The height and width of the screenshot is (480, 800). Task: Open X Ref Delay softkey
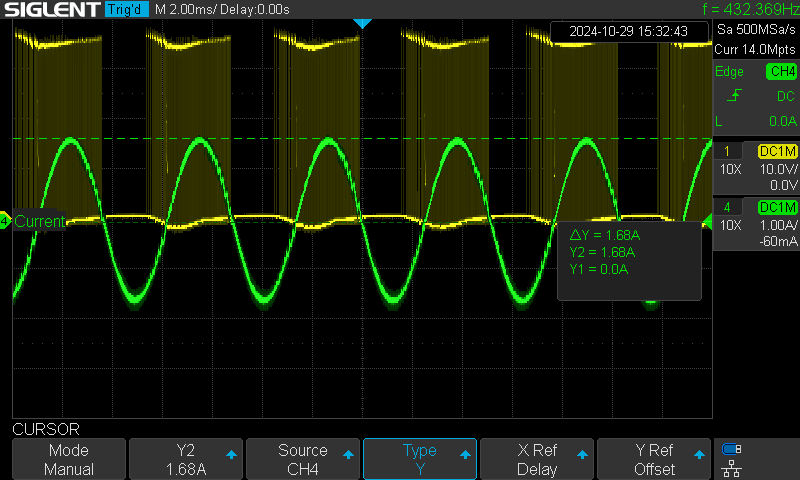point(537,459)
